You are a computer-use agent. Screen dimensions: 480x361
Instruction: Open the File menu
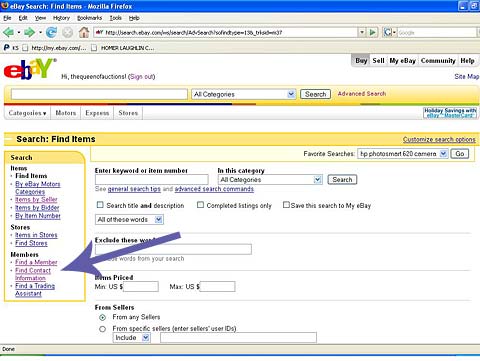coord(7,18)
